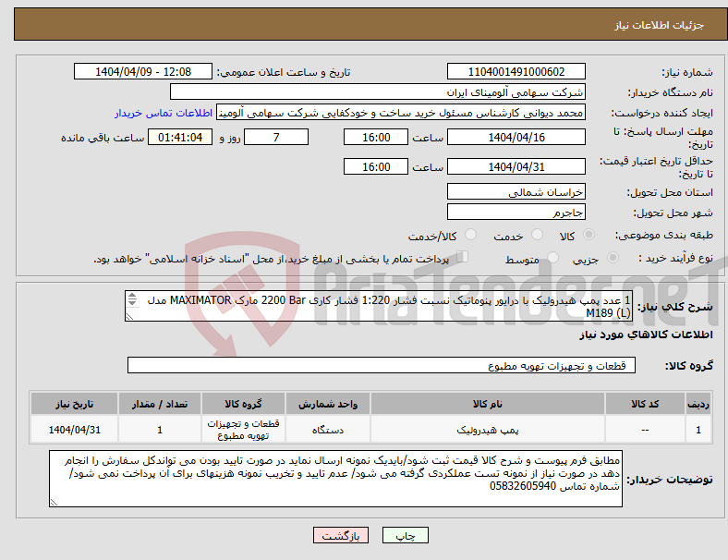Click the resize handle of description box
The height and width of the screenshot is (560, 728).
[129, 317]
